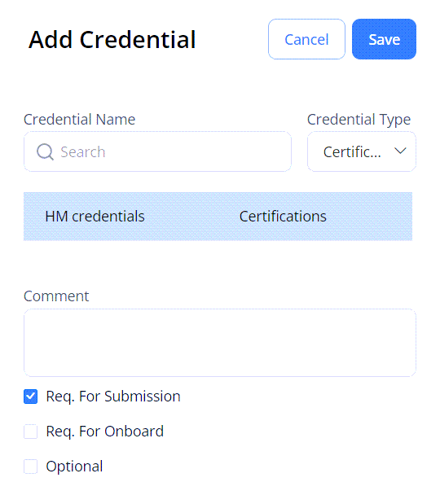Tick the Optional checkbox

[31, 467]
